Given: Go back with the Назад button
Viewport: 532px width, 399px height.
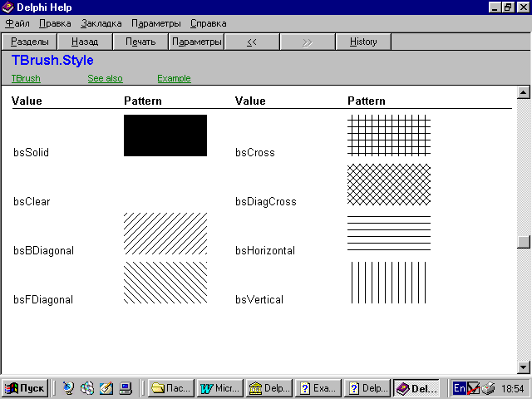Looking at the screenshot, I should click(85, 42).
